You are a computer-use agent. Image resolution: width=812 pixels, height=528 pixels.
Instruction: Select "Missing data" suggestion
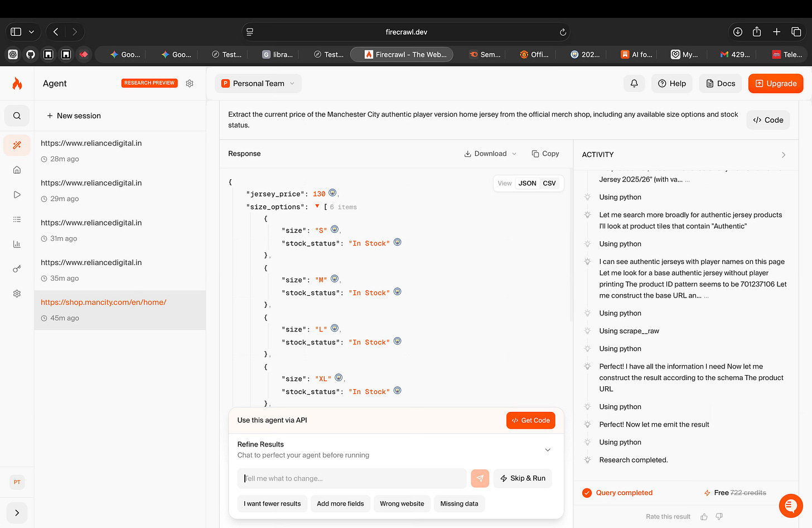click(459, 503)
